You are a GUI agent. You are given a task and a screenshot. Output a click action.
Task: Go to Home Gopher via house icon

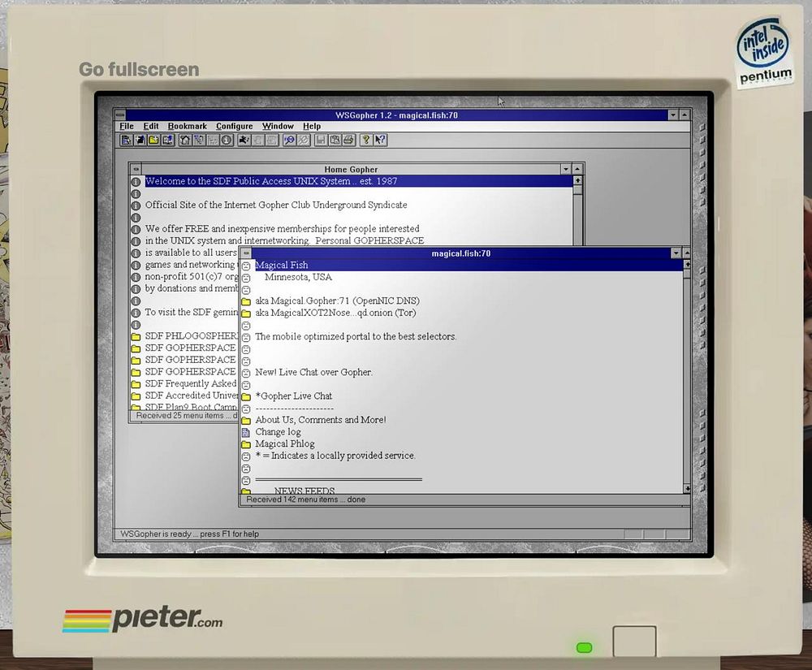point(185,140)
